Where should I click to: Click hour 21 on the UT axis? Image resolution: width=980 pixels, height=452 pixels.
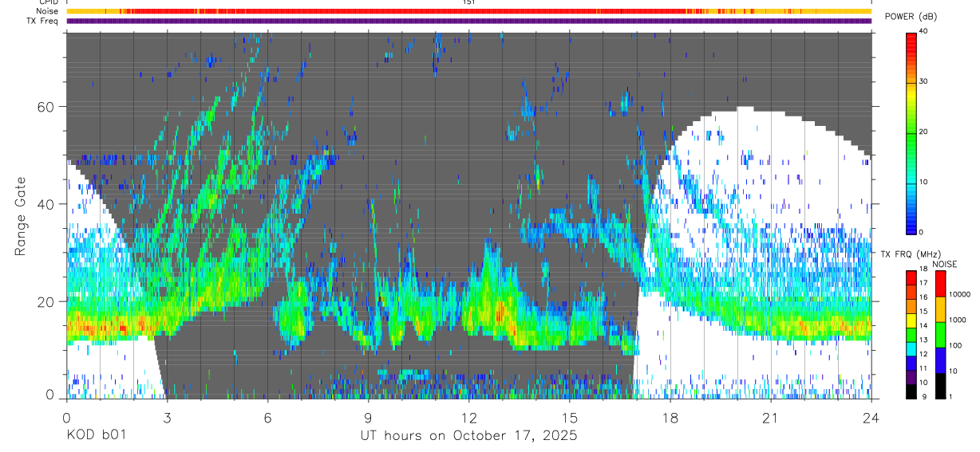770,417
